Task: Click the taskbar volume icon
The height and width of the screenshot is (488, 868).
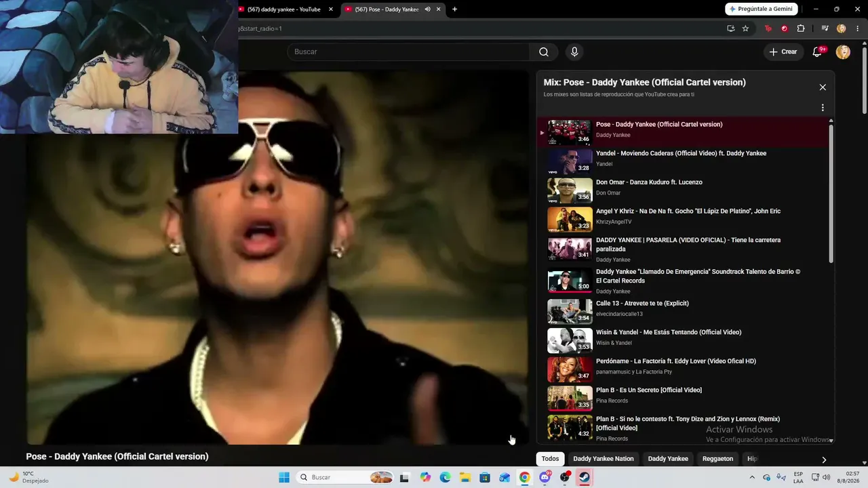Action: click(826, 477)
